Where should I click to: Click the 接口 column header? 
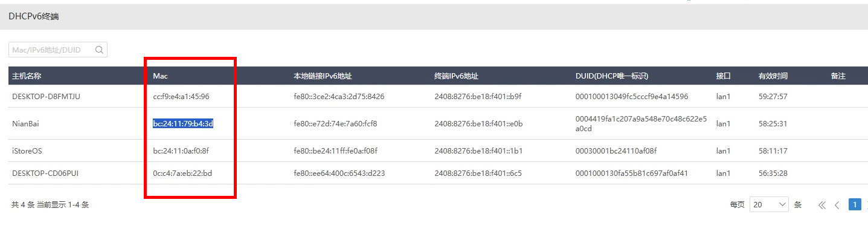723,76
